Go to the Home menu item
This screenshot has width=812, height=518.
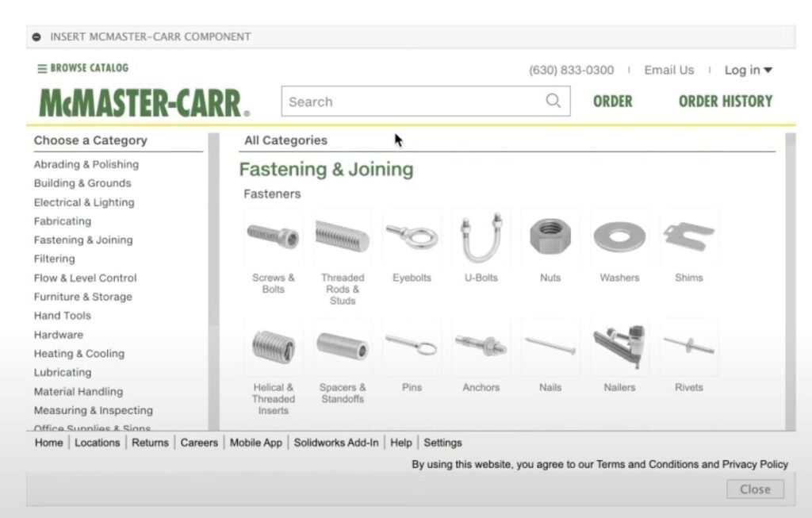48,443
